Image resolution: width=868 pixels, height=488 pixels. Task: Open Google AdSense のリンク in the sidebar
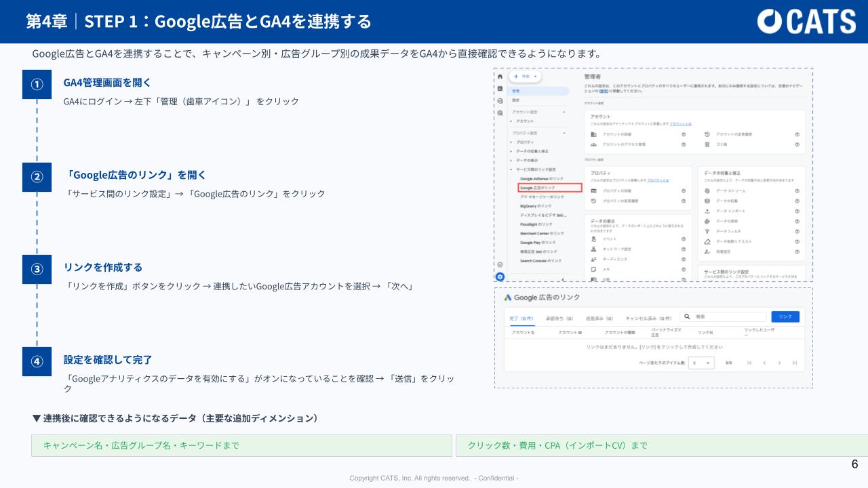542,178
